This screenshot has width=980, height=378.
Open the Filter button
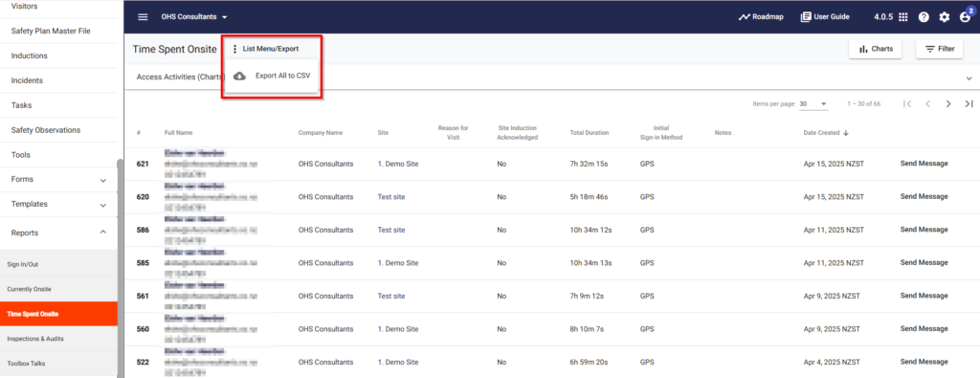point(940,49)
